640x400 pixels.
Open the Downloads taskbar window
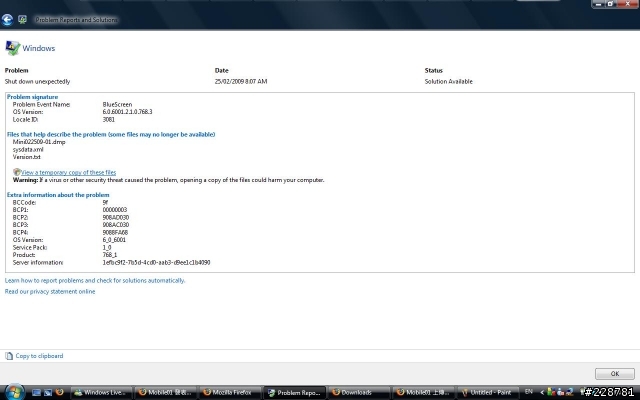[360, 392]
